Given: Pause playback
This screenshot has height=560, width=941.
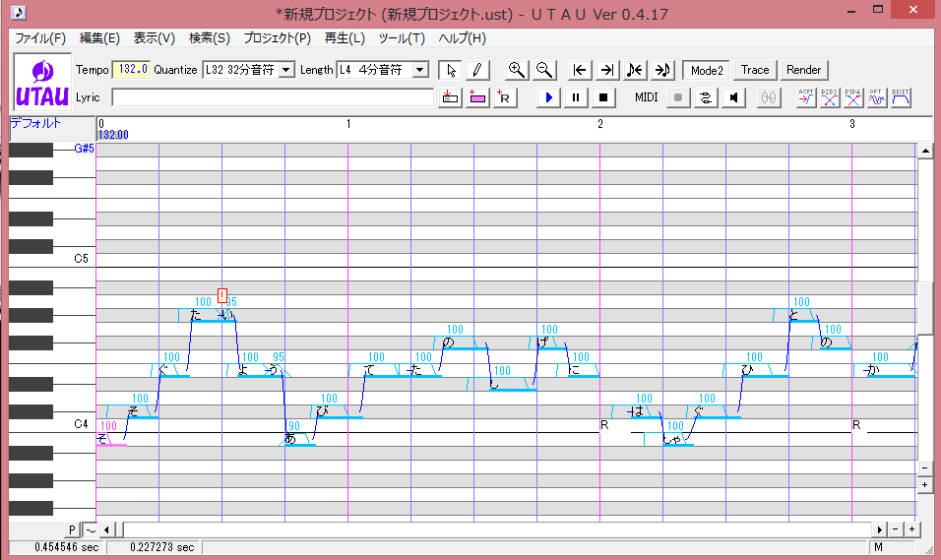Looking at the screenshot, I should coord(576,97).
